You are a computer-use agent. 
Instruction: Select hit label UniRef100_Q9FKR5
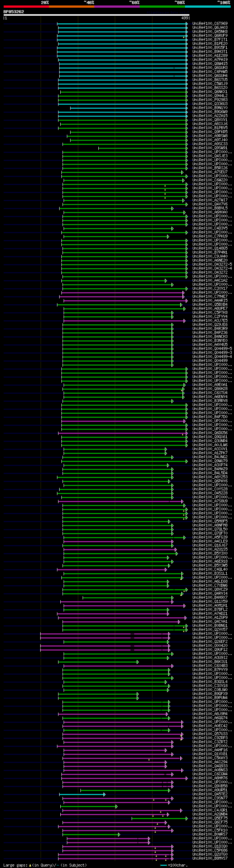tap(210, 132)
